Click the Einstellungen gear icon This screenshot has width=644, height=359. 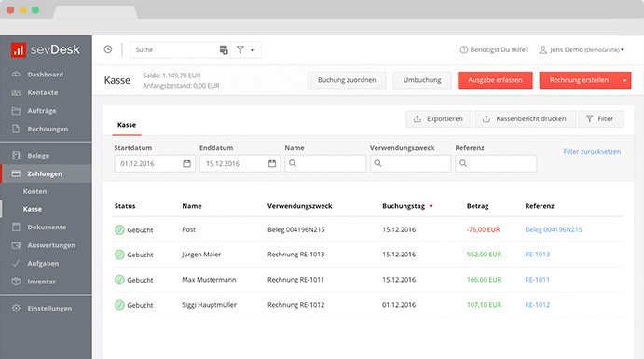pos(16,308)
